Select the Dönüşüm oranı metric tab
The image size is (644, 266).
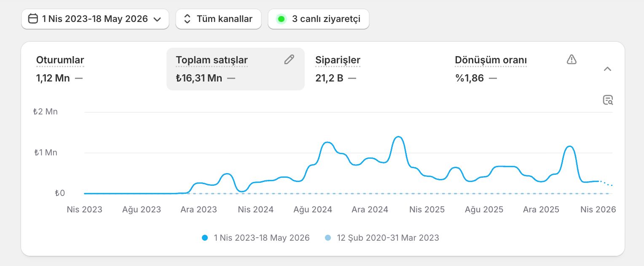pos(515,69)
